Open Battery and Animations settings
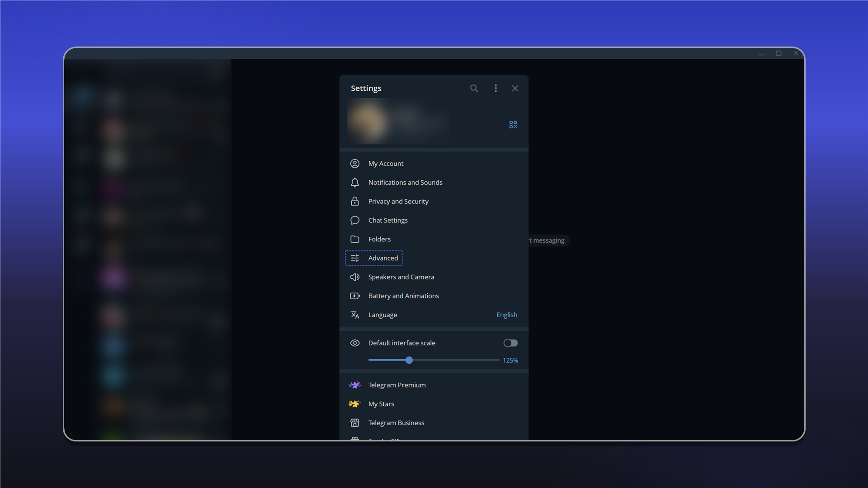The height and width of the screenshot is (488, 868). pyautogui.click(x=434, y=296)
